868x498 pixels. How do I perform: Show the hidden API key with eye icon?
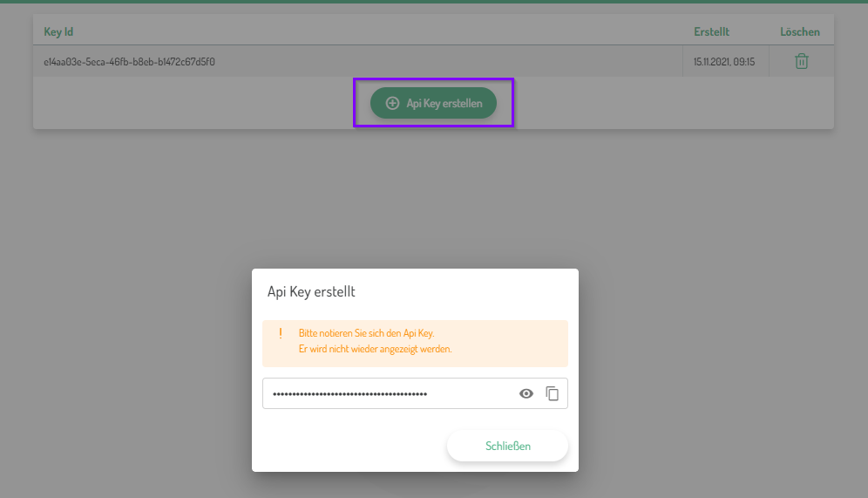tap(526, 393)
